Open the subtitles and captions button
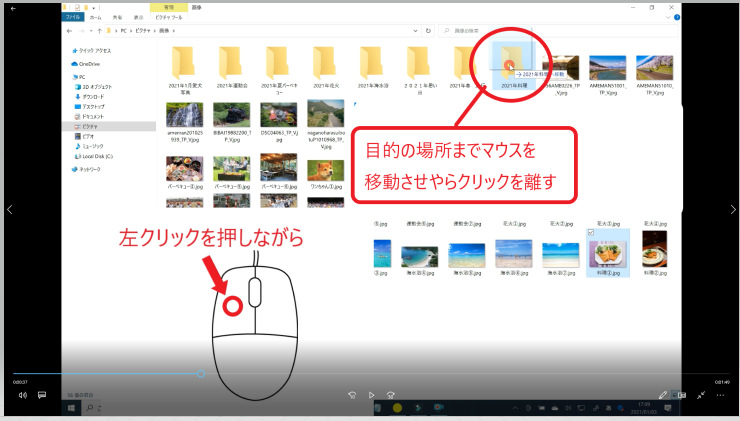 pos(42,395)
